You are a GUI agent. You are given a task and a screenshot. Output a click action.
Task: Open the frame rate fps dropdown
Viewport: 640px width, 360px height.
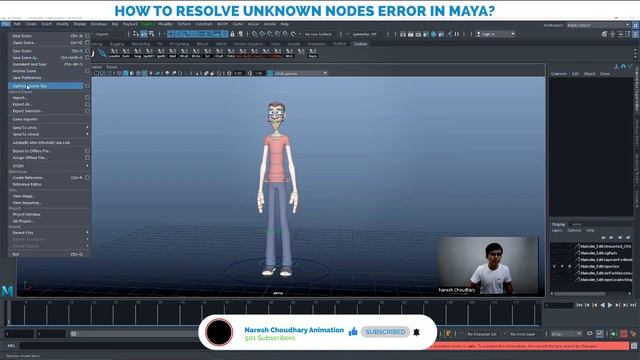(x=566, y=334)
